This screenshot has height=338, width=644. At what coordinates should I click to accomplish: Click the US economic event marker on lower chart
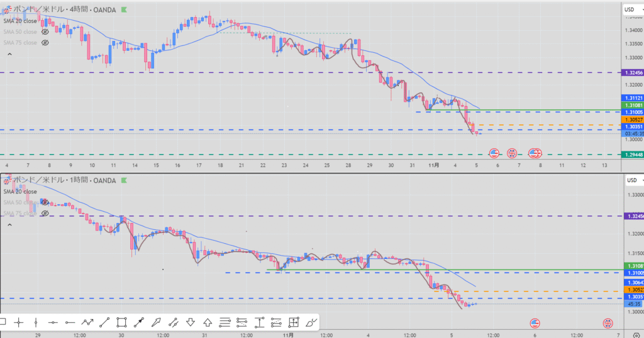(535, 323)
